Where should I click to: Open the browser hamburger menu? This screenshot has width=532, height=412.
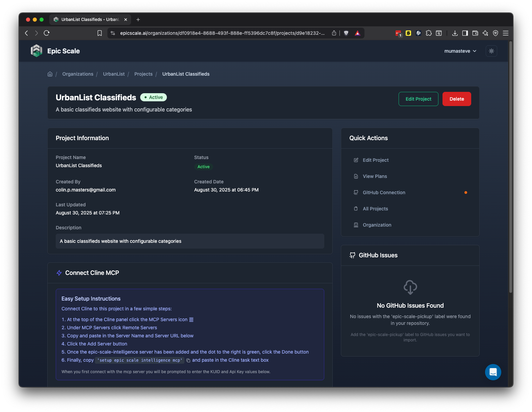(x=506, y=33)
